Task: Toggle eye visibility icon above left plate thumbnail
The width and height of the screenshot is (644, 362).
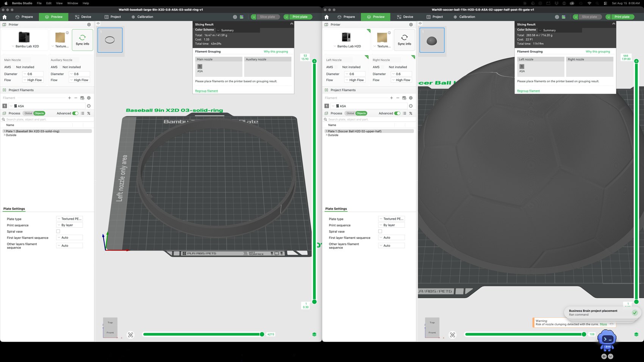Action: tap(98, 23)
